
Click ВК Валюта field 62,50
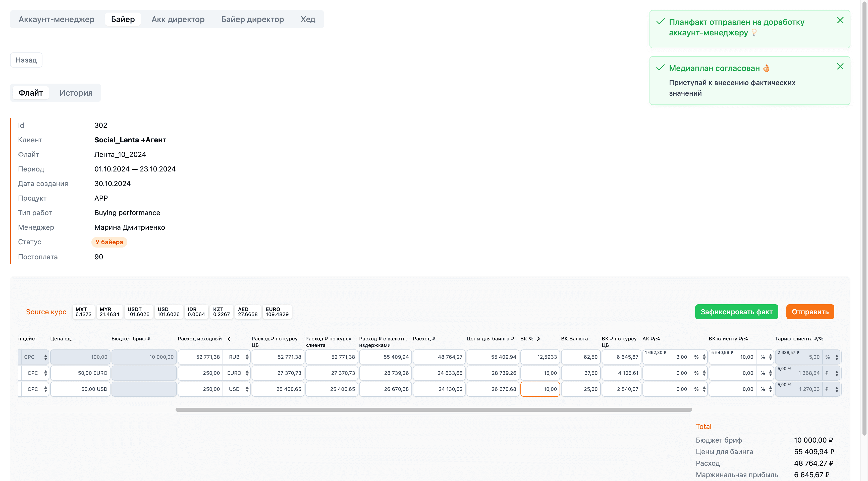click(581, 357)
